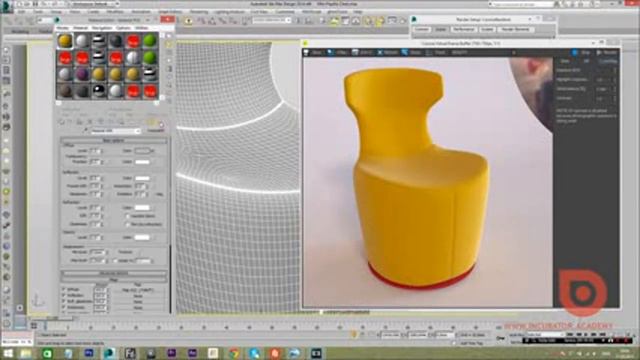Click Show End Result icon

tap(151, 122)
